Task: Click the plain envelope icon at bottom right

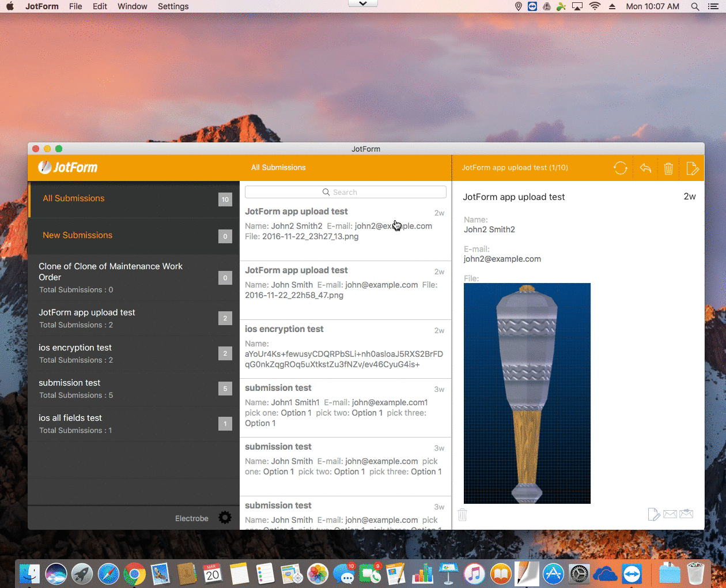Action: (670, 514)
